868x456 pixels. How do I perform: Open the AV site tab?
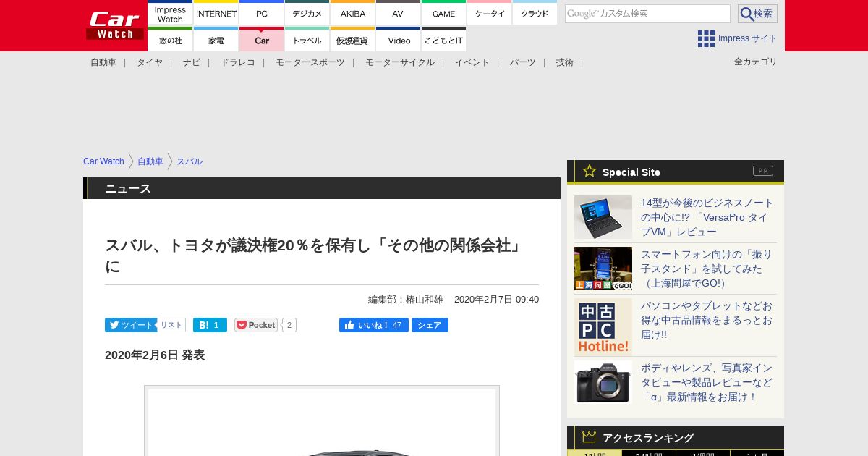(399, 13)
